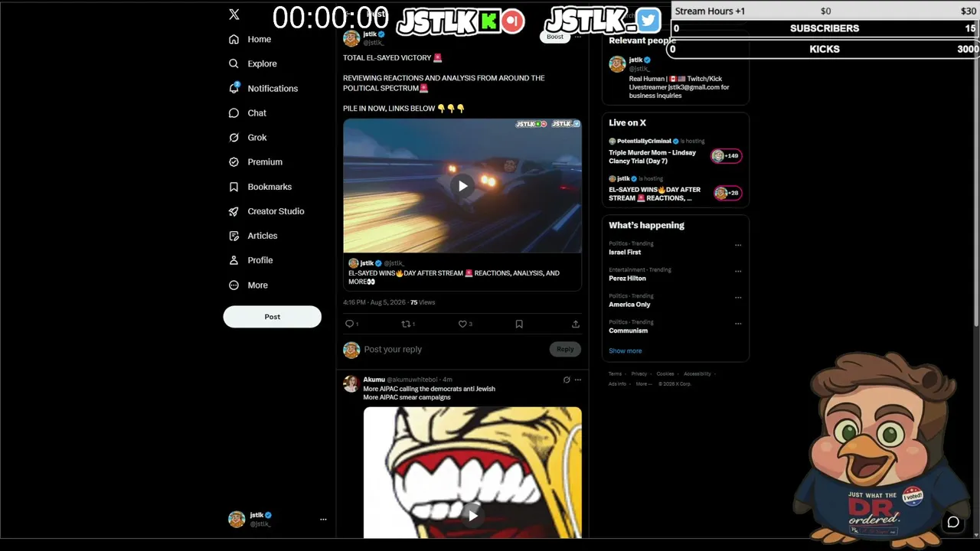Image resolution: width=980 pixels, height=551 pixels.
Task: Open the more options on the jstlk post
Action: tap(578, 36)
